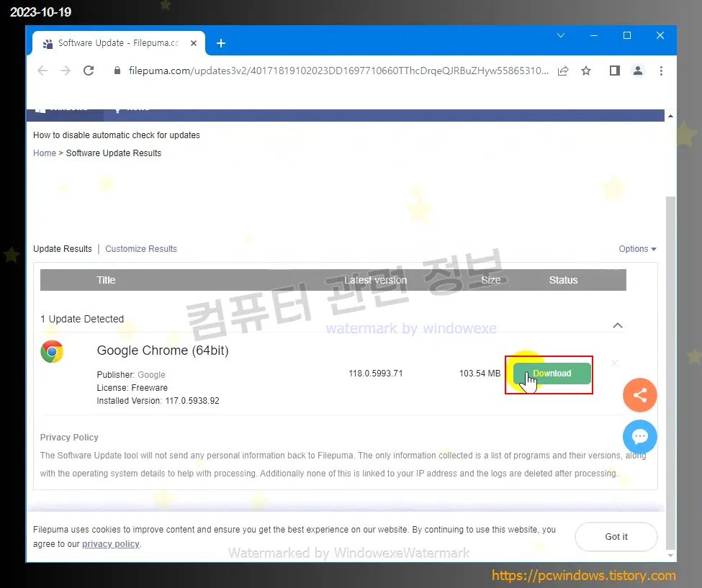Screen dimensions: 702x588
Task: Click the 103.54 MB size value
Action: 480,374
